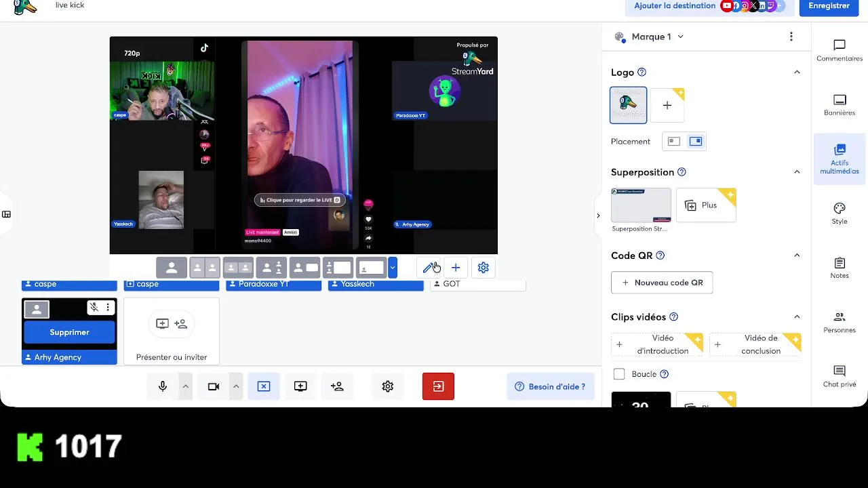Click the Besoin d'aide help button

coord(551,386)
